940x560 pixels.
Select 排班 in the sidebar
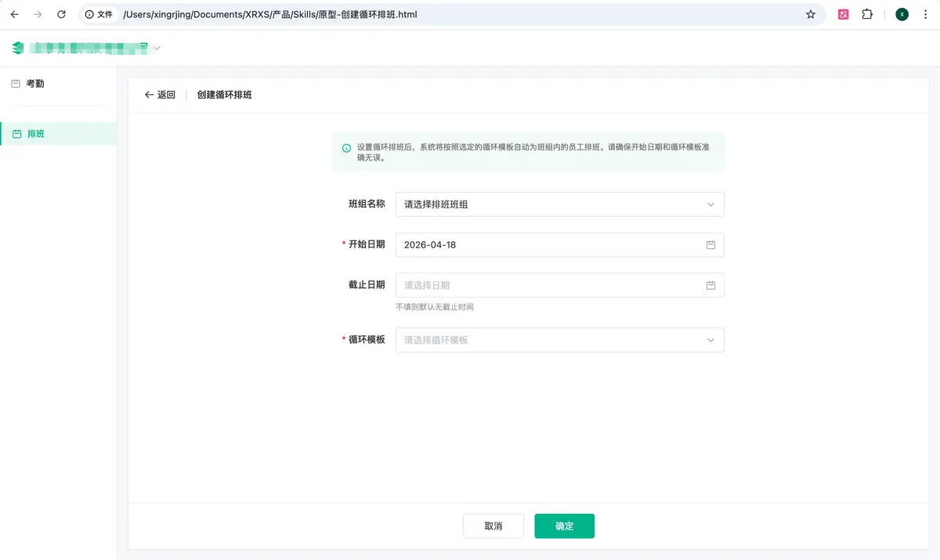click(x=36, y=134)
